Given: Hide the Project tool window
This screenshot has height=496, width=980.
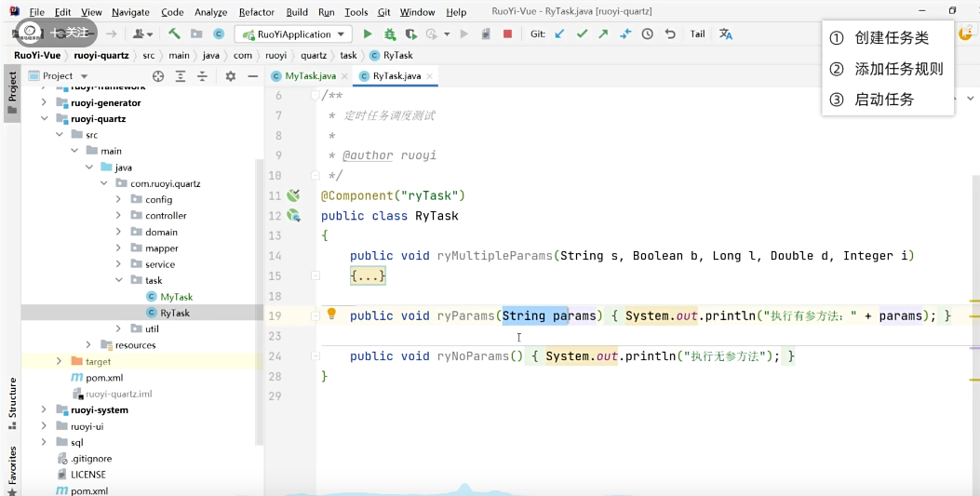Looking at the screenshot, I should coord(252,76).
